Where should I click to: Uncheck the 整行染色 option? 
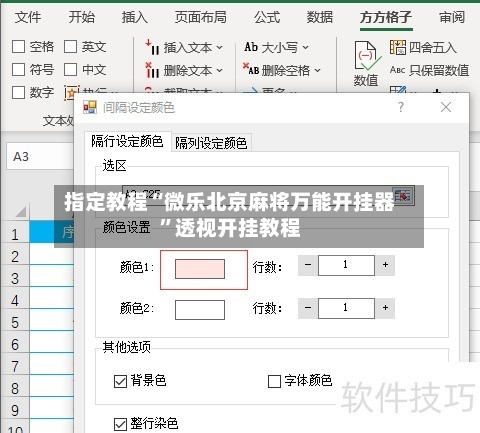click(x=120, y=424)
